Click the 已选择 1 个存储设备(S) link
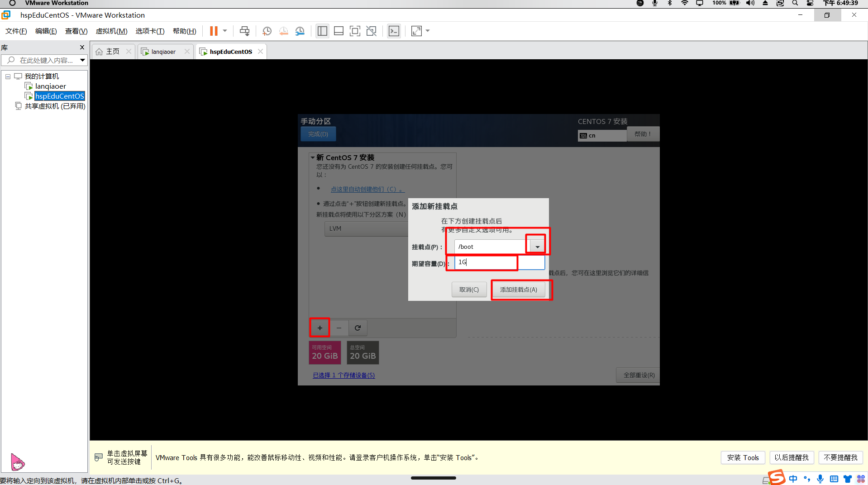The image size is (868, 485). pyautogui.click(x=344, y=375)
